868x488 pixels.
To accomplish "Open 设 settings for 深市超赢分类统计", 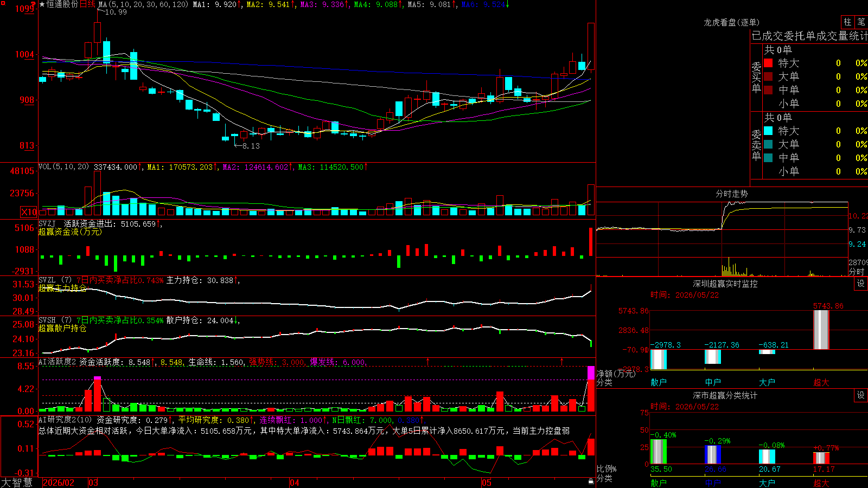I will tap(861, 395).
